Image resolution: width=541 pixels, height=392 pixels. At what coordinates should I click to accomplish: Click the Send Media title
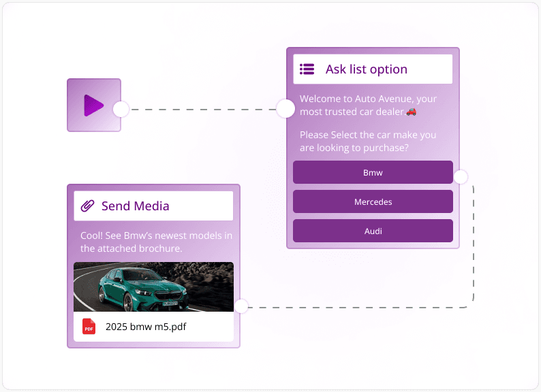pyautogui.click(x=135, y=206)
